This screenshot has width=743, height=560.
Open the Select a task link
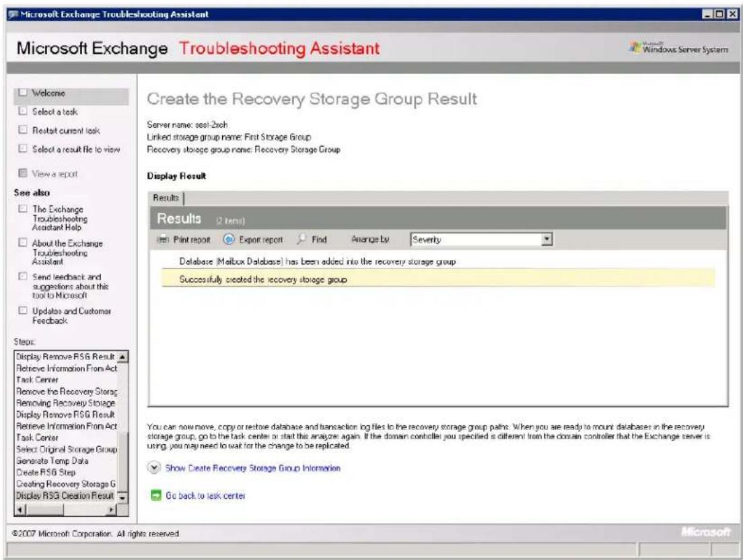coord(55,112)
